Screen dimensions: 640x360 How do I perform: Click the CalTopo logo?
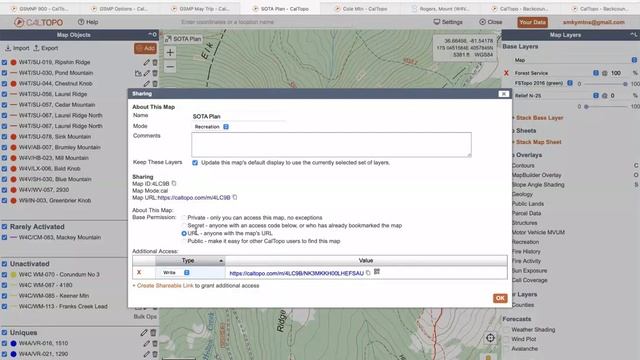point(39,22)
